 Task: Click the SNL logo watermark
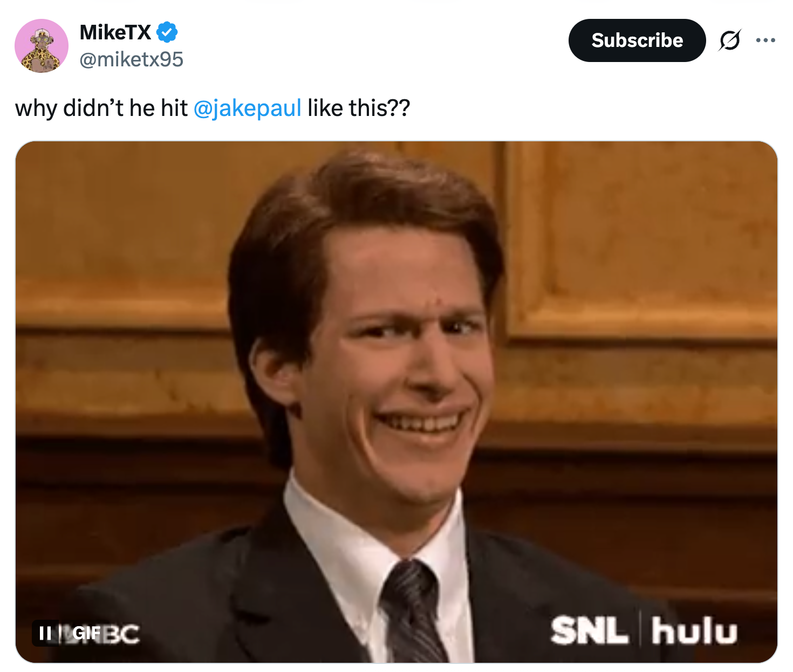pos(589,631)
